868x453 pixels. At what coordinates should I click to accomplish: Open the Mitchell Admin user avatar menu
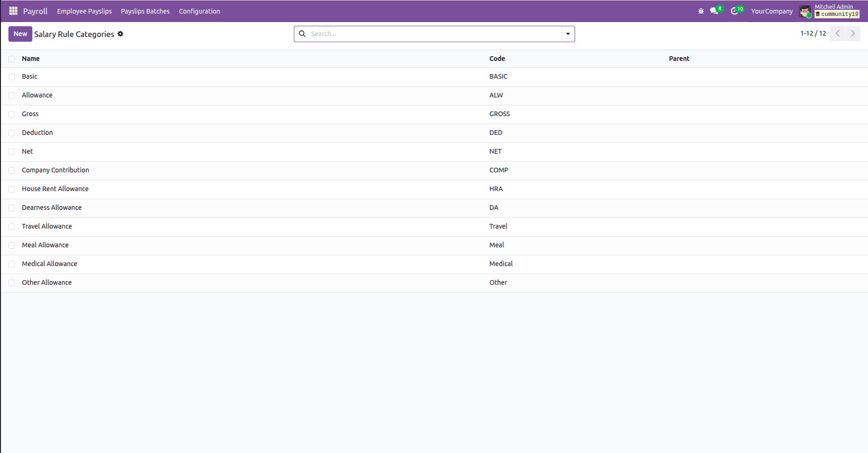(x=805, y=11)
